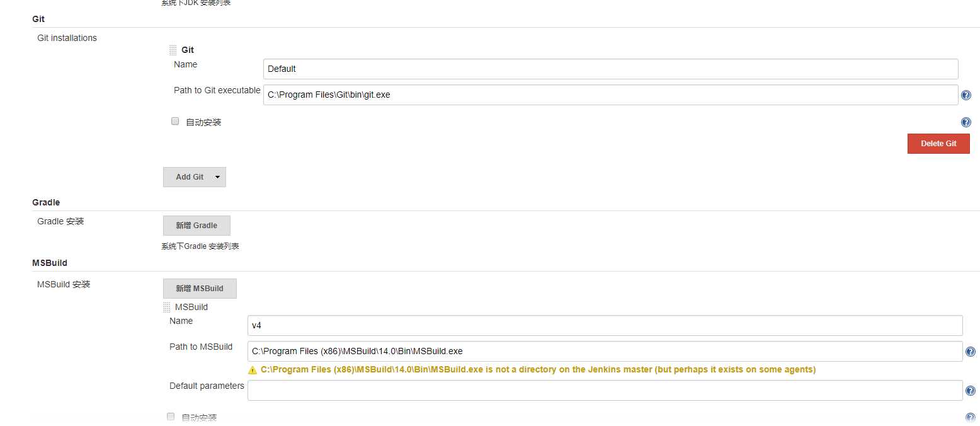Image resolution: width=980 pixels, height=426 pixels.
Task: Click the Gradle 安装 label
Action: [x=60, y=222]
